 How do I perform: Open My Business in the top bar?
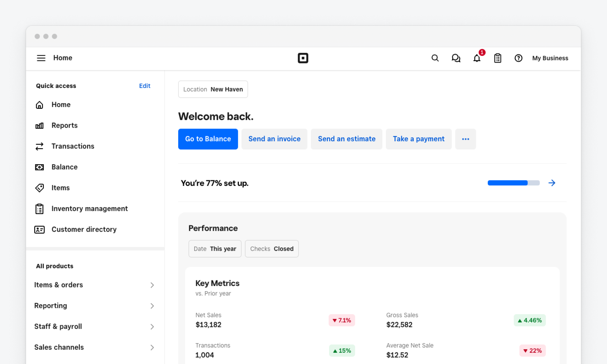click(550, 58)
